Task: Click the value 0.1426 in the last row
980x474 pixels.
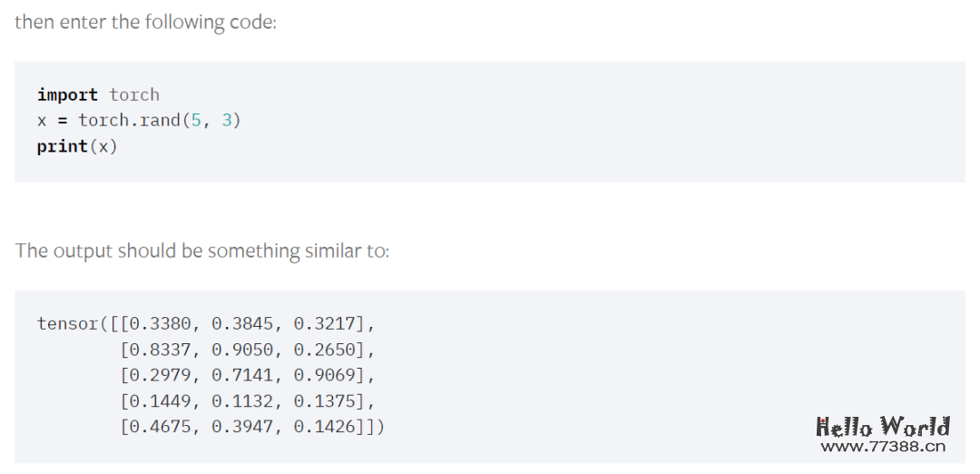Action: (x=324, y=427)
